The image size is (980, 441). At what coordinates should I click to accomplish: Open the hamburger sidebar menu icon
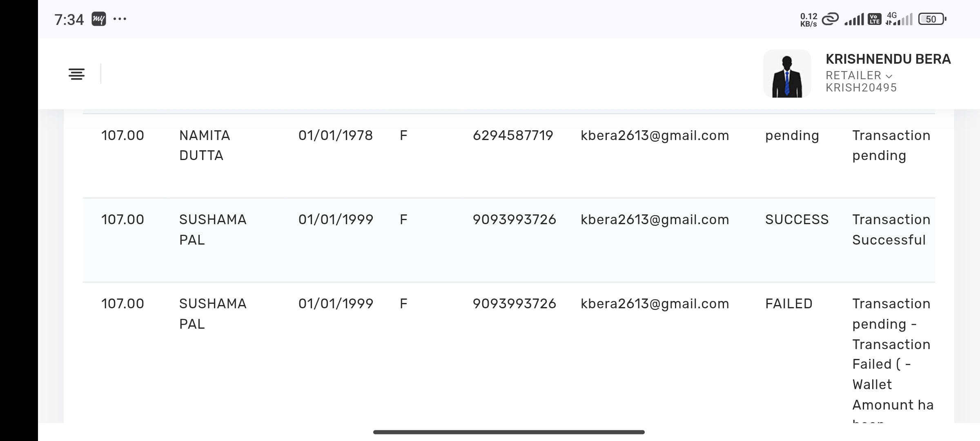(x=76, y=74)
